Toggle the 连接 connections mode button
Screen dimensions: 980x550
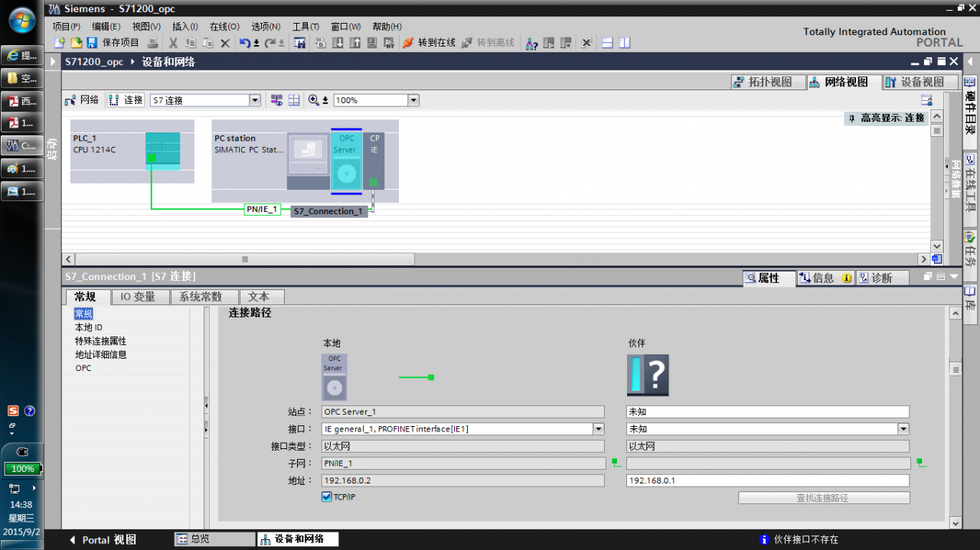click(x=126, y=100)
